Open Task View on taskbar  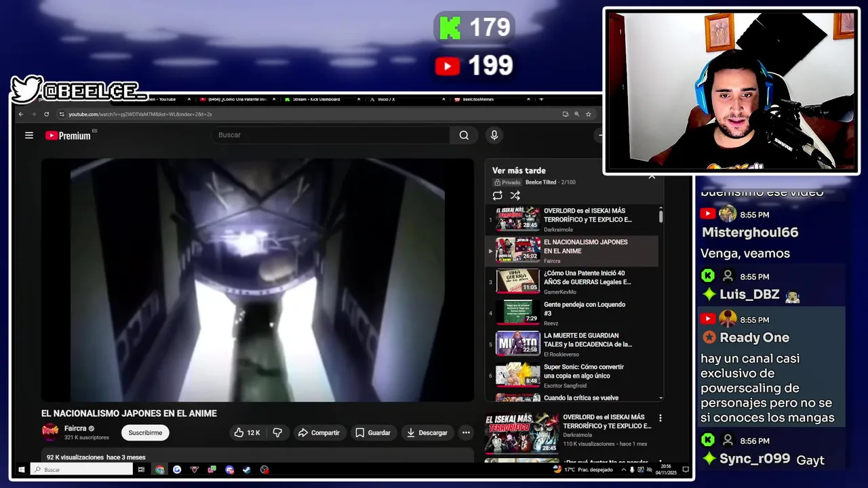141,469
